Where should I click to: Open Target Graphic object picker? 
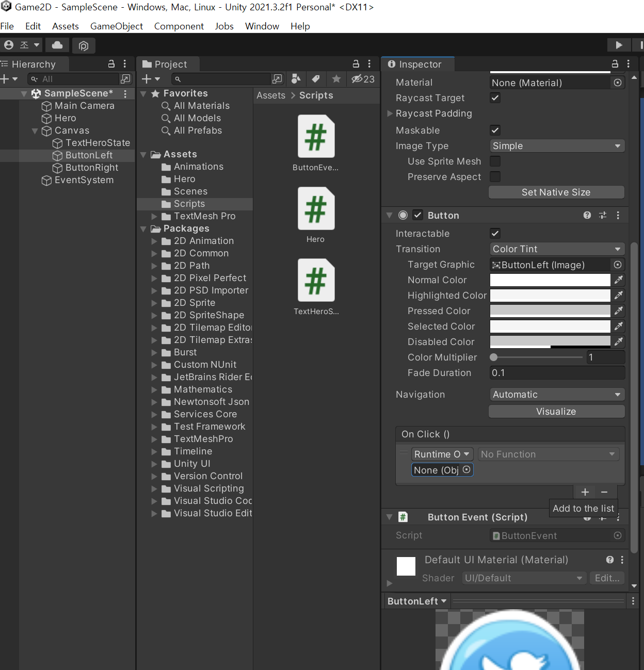pyautogui.click(x=618, y=265)
